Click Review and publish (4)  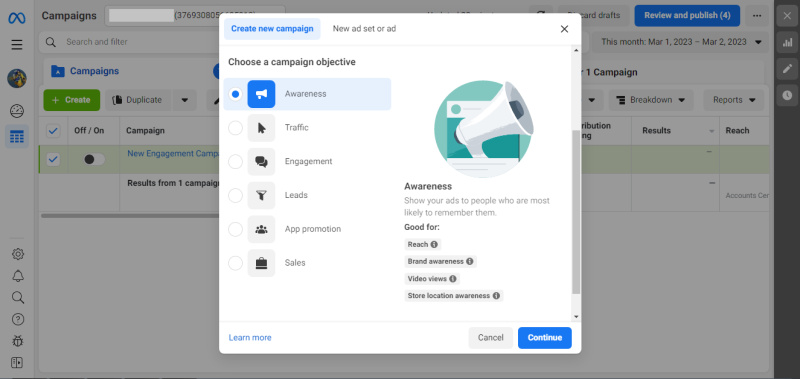tap(687, 16)
